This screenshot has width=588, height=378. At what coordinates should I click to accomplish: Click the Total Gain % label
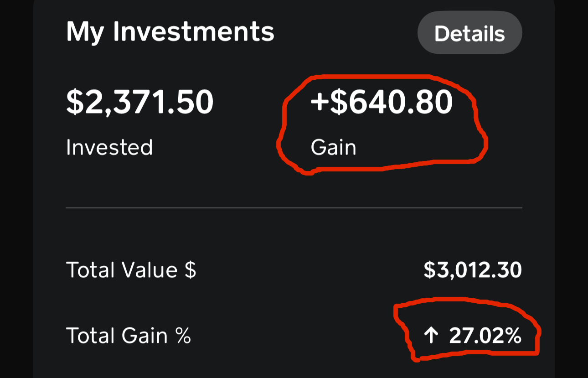click(128, 336)
